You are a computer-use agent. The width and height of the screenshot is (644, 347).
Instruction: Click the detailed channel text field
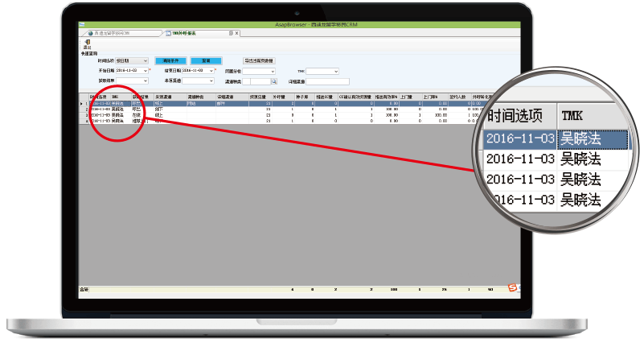327,81
